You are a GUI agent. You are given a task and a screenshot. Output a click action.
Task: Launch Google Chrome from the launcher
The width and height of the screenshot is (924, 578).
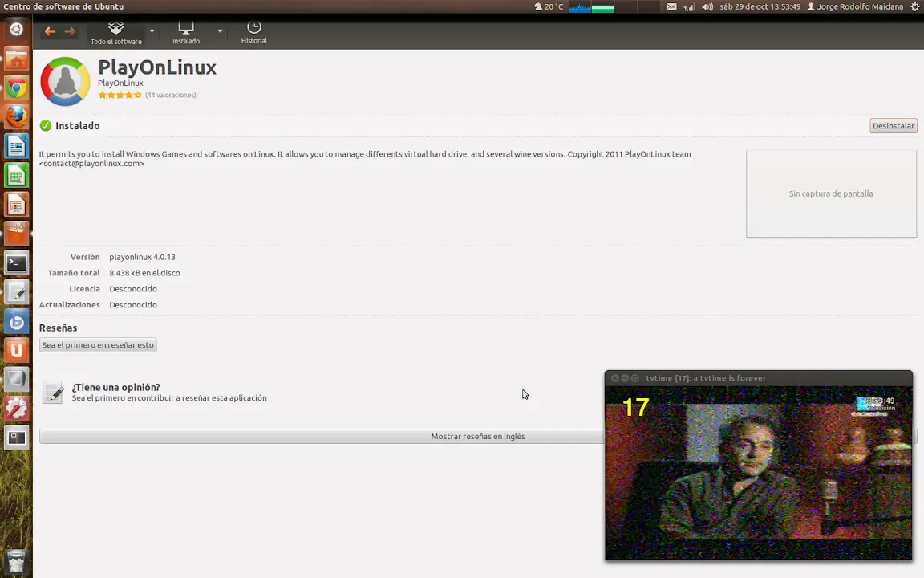[x=17, y=88]
